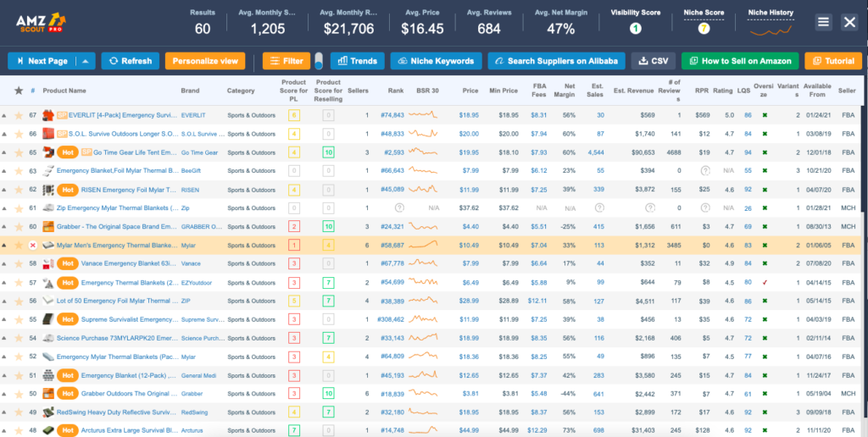This screenshot has height=437, width=868.
Task: Sort by Category column
Action: (x=241, y=90)
